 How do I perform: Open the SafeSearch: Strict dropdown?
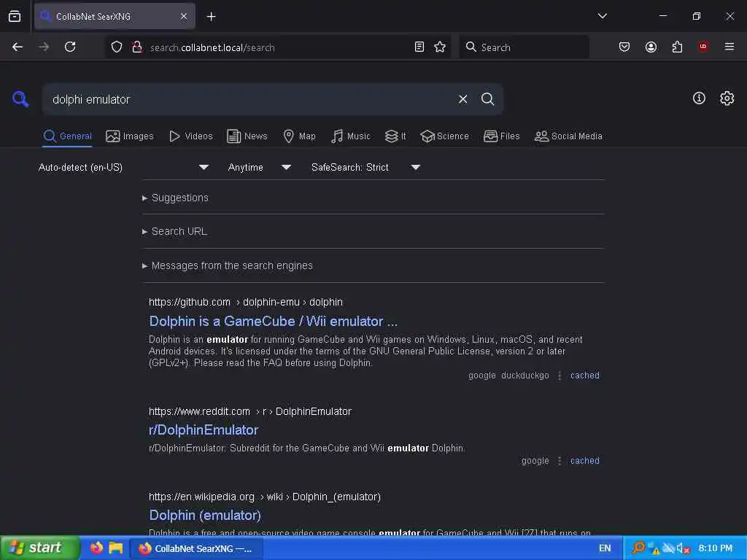coord(365,167)
